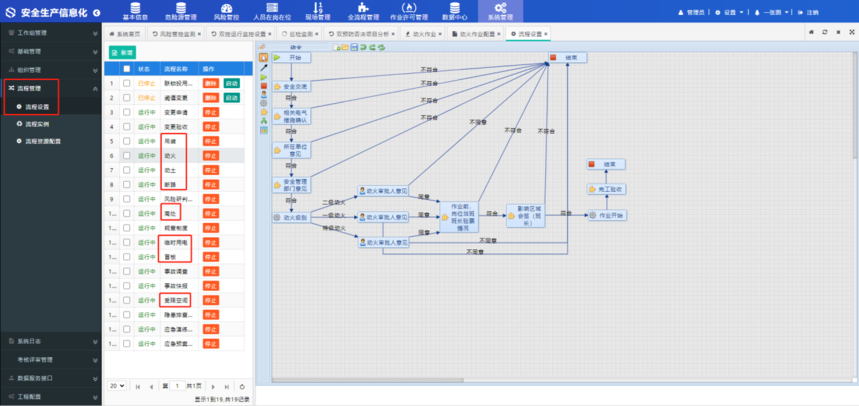Click the table pagination refresh icon
The height and width of the screenshot is (406, 859).
point(242,385)
